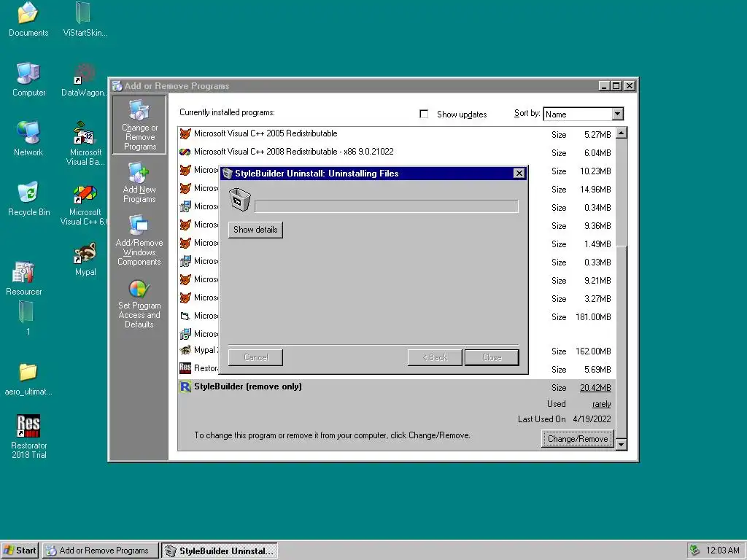Viewport: 747px width, 560px height.
Task: Click the uninstall progress bar
Action: point(387,206)
